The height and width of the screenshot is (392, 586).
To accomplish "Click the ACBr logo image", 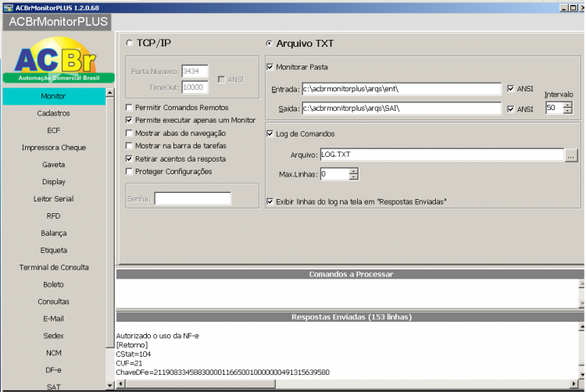I will [x=59, y=59].
